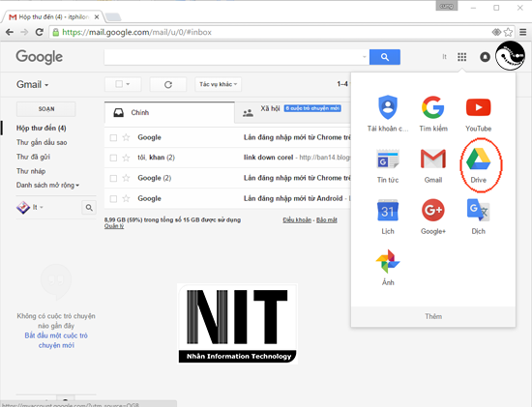Screen dimensions: 532x407
Task: Expand the Gmail product dropdown
Action: [x=33, y=84]
